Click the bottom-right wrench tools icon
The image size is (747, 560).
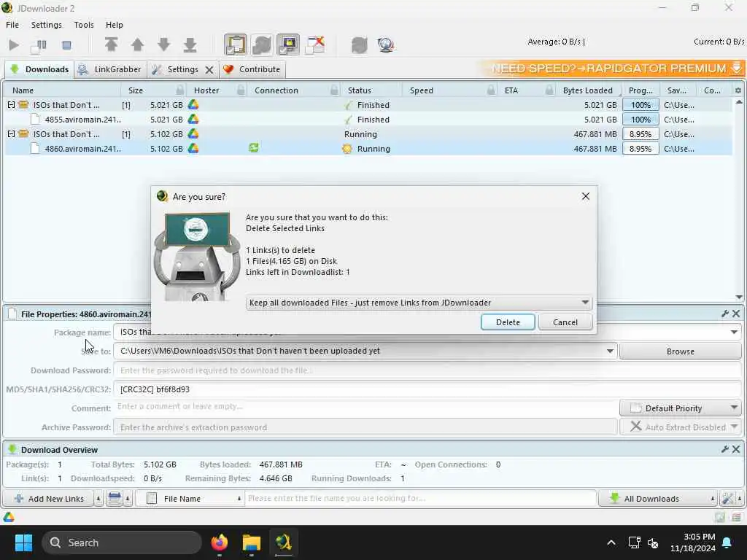tap(727, 499)
